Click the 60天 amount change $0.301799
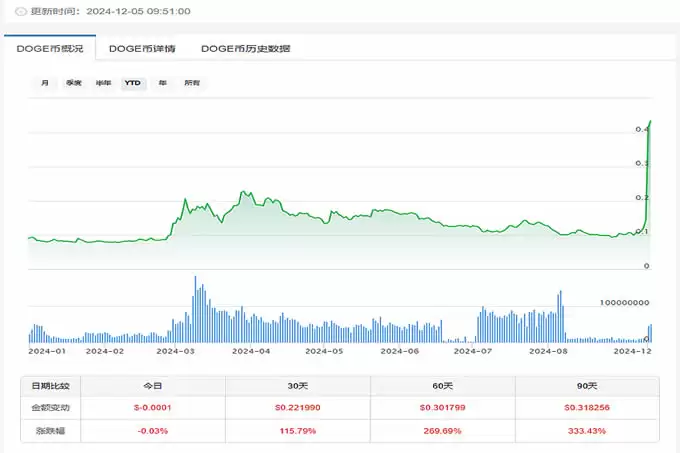 tap(442, 407)
